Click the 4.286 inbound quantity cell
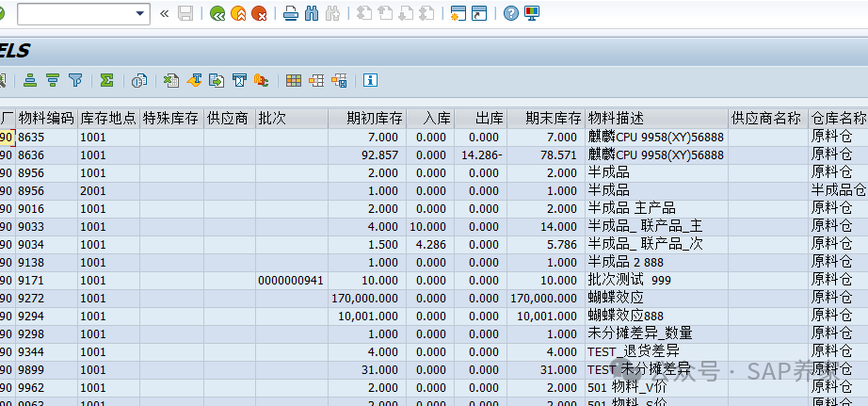The image size is (868, 406). point(430,244)
